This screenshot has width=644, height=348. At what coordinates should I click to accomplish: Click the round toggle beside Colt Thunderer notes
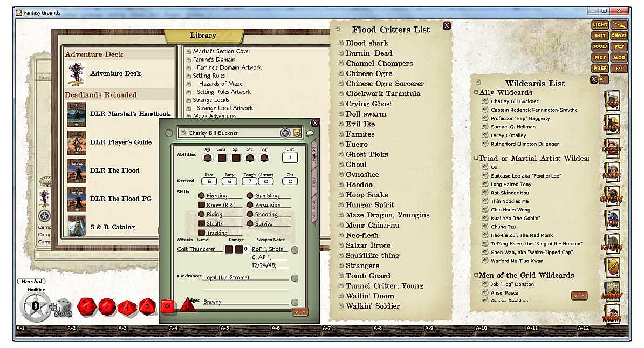[x=294, y=250]
